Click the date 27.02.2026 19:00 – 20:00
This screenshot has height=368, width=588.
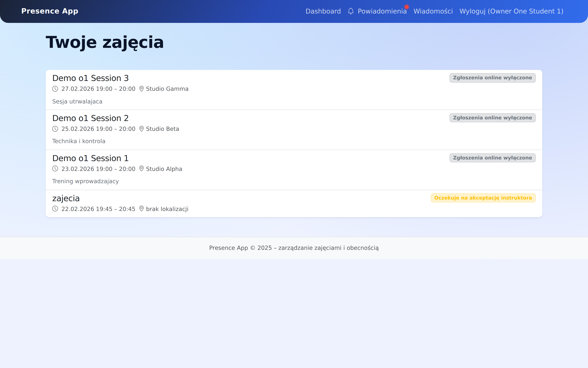(x=98, y=89)
